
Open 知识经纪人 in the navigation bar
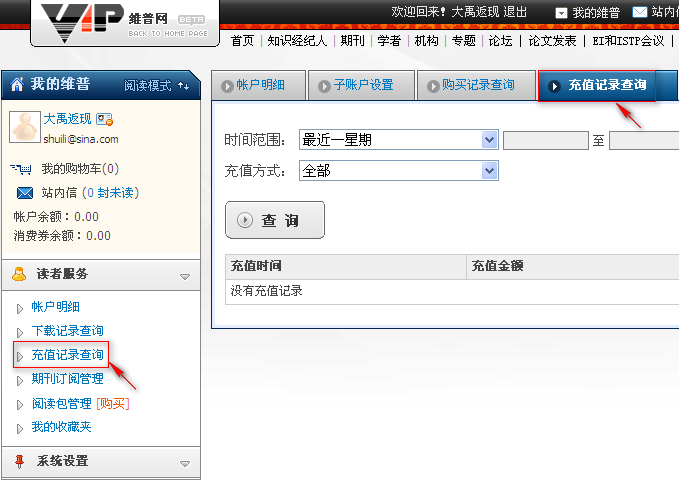pos(297,41)
